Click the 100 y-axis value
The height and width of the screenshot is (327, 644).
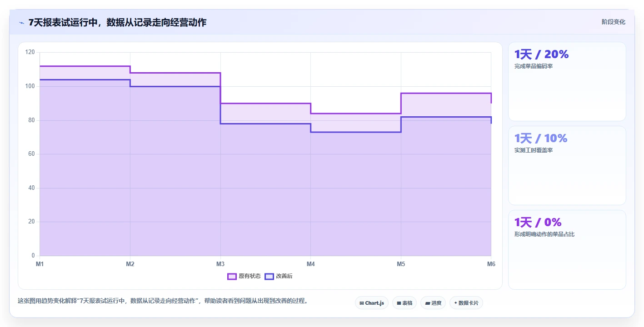[30, 86]
